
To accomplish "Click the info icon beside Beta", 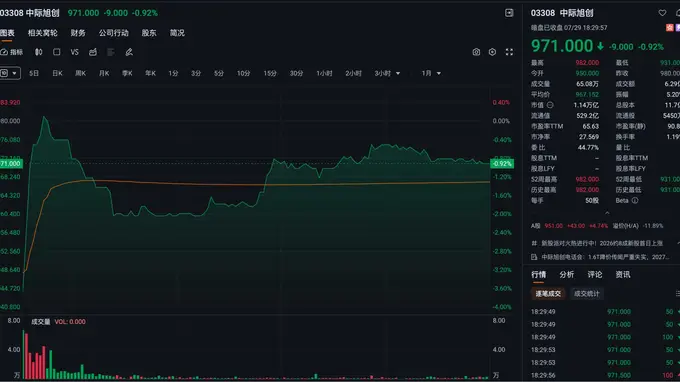I will [635, 200].
